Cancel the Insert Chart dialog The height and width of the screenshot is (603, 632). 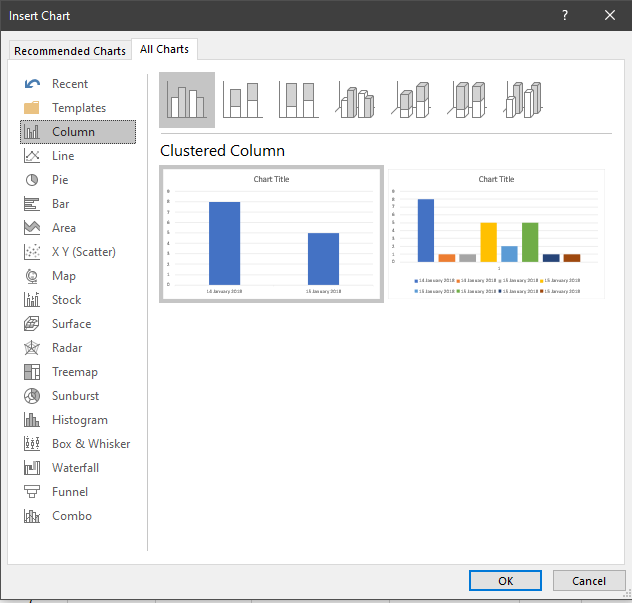tap(588, 580)
